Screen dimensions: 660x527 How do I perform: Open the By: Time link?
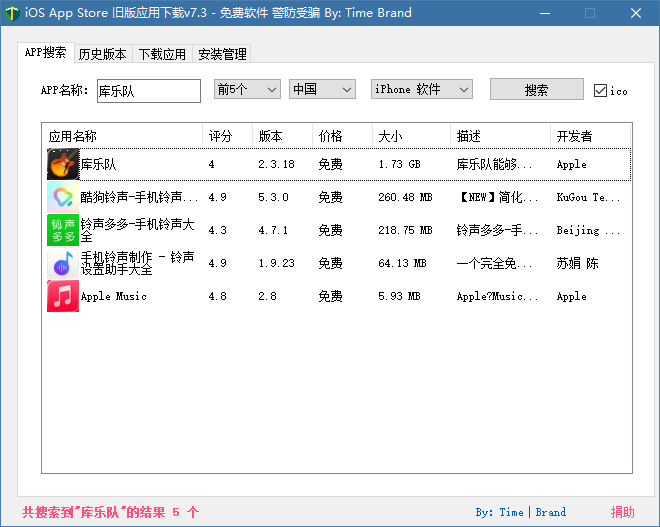click(500, 512)
